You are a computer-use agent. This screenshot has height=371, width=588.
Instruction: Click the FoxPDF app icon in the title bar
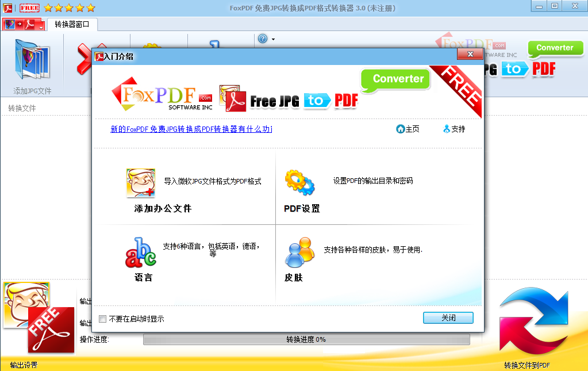point(7,7)
